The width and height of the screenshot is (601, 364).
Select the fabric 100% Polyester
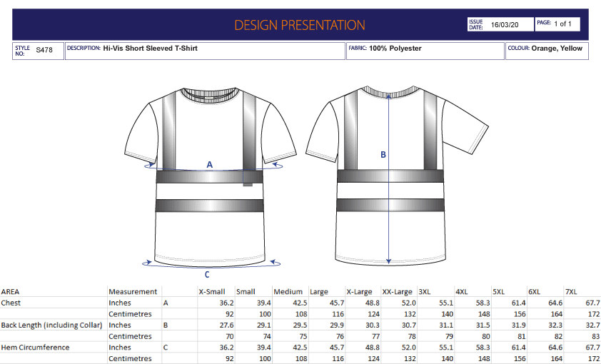pos(395,49)
